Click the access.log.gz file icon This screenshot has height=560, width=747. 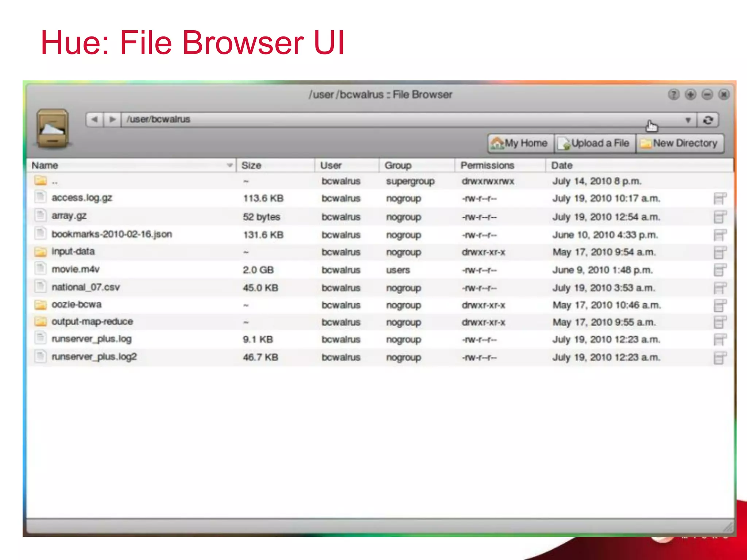coord(40,197)
